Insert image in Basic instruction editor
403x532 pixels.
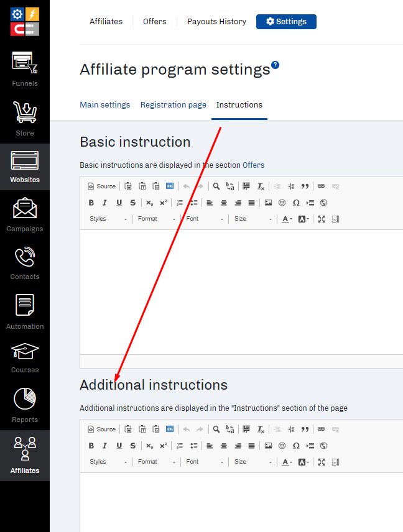point(268,203)
